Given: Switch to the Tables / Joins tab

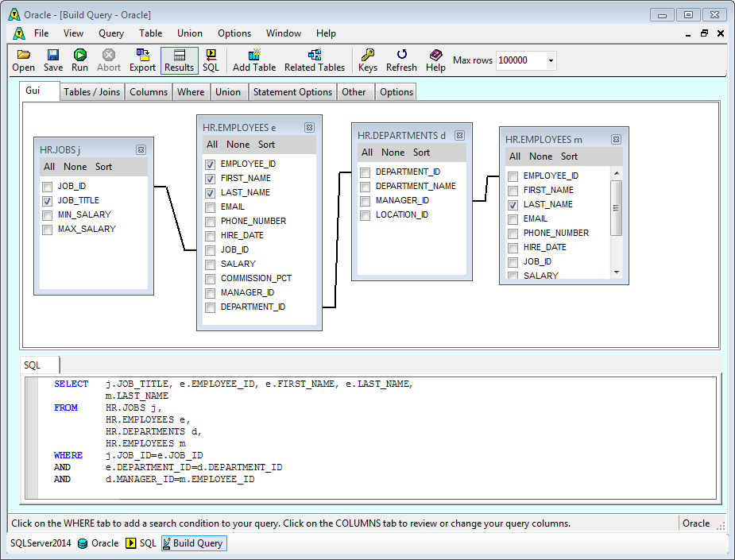Looking at the screenshot, I should [92, 92].
